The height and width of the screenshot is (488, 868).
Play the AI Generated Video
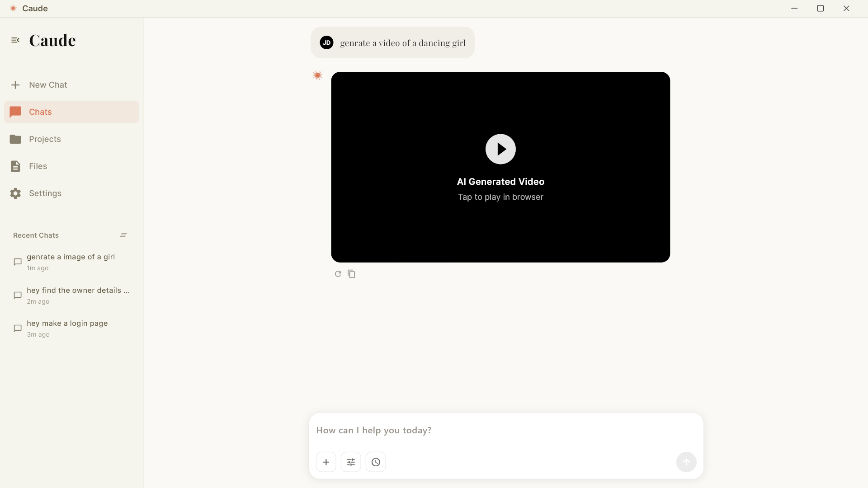tap(500, 149)
